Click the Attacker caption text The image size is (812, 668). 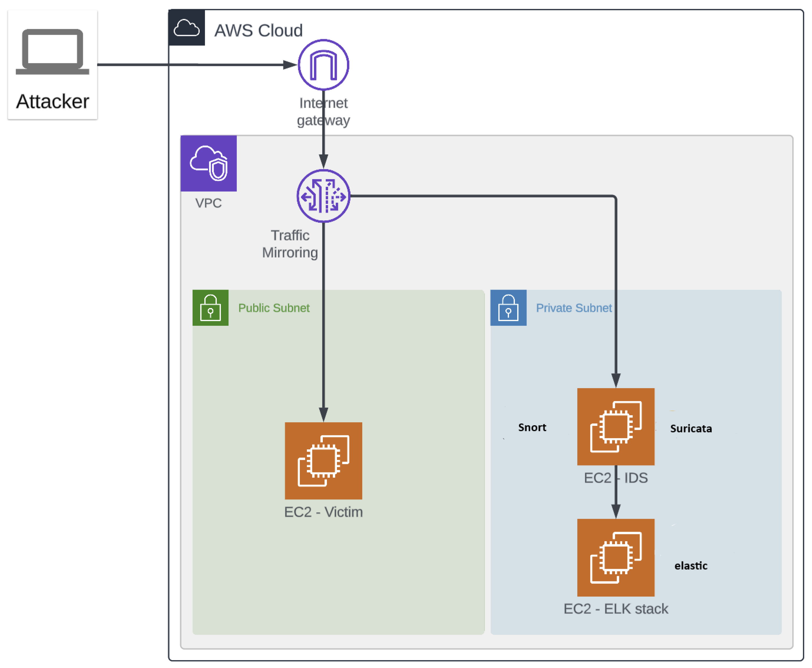pos(52,102)
